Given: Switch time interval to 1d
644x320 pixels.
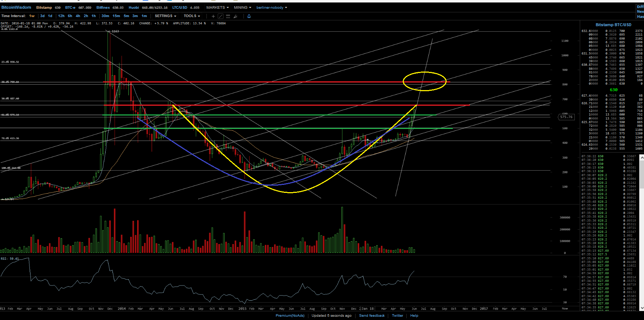Looking at the screenshot, I should click(50, 16).
